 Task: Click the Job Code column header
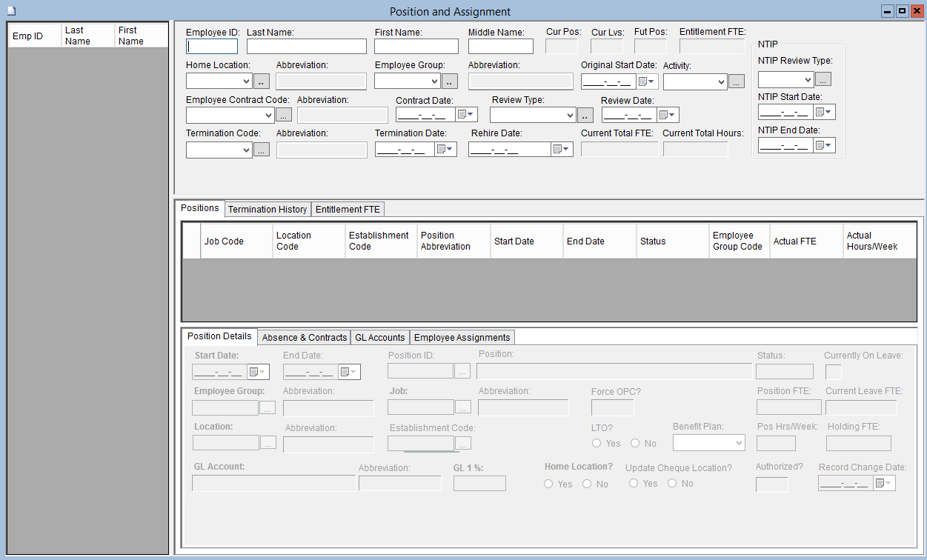pyautogui.click(x=224, y=241)
